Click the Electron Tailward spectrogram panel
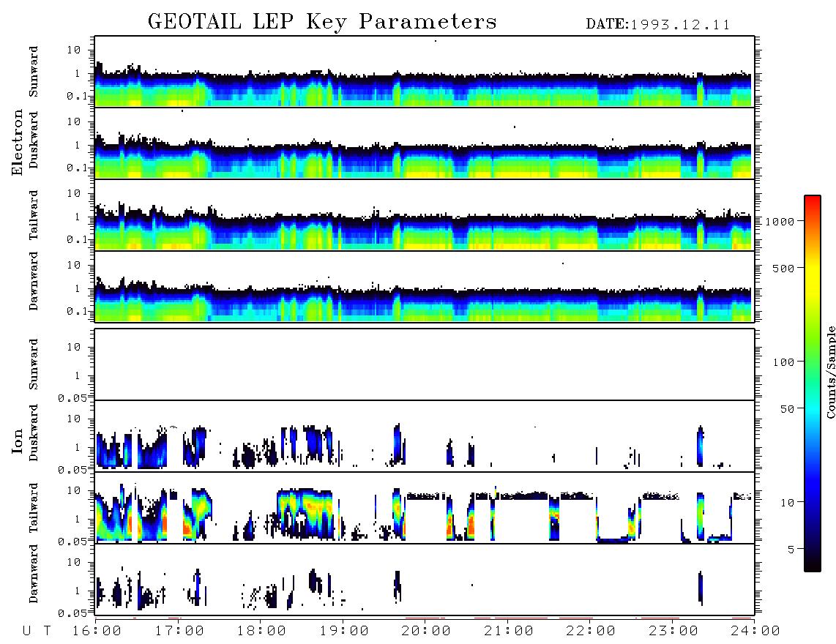The width and height of the screenshot is (836, 644). pos(425,215)
